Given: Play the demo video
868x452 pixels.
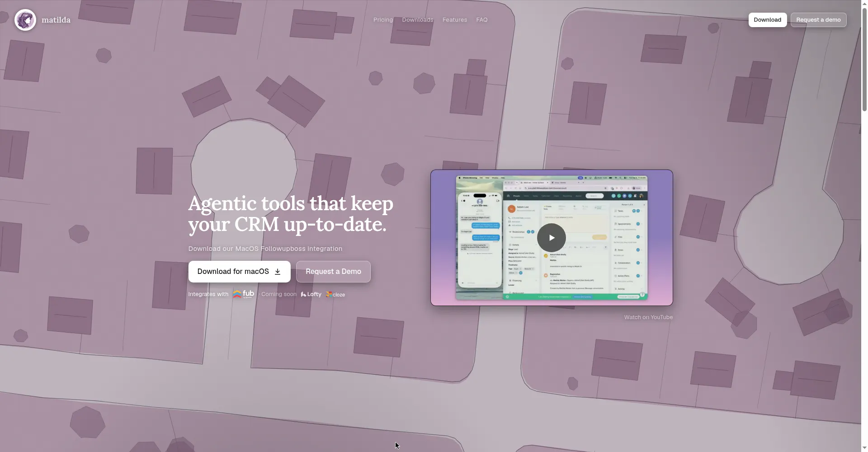Looking at the screenshot, I should click(552, 238).
